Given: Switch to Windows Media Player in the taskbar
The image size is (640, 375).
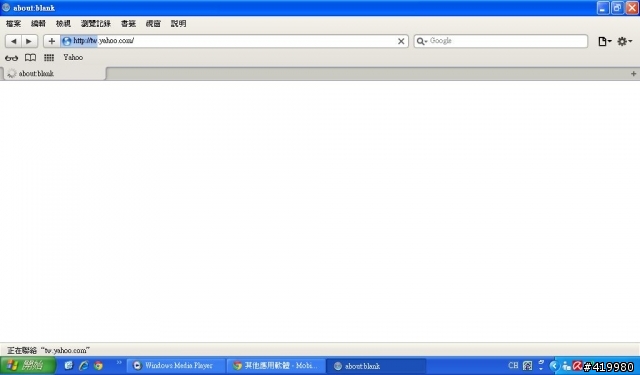Looking at the screenshot, I should click(x=176, y=366).
